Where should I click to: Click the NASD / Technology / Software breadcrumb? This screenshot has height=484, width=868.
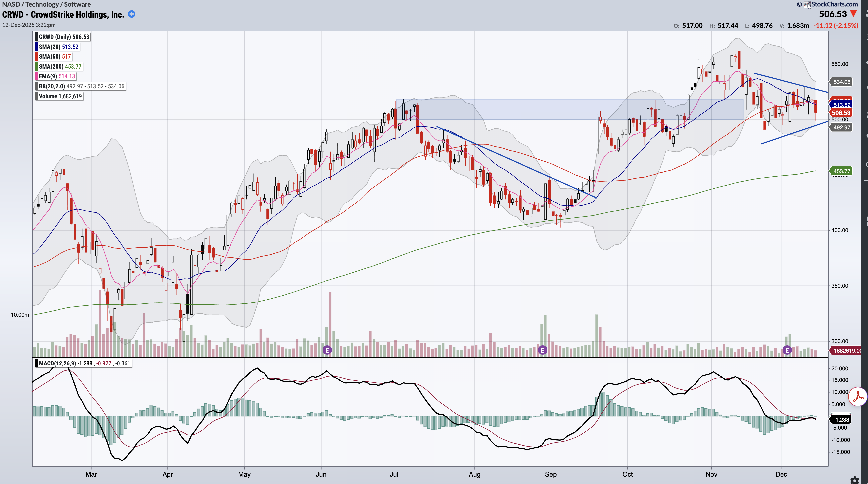click(47, 4)
